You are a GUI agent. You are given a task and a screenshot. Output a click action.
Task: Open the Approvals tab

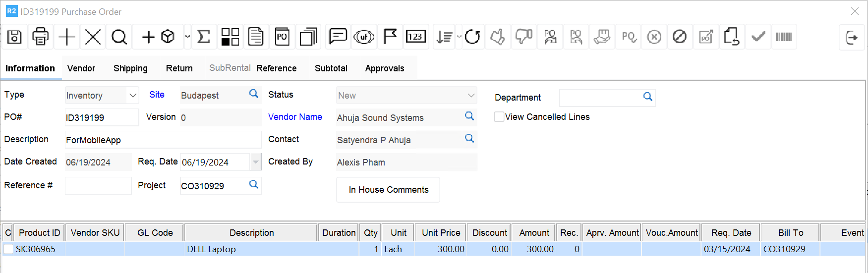[384, 68]
